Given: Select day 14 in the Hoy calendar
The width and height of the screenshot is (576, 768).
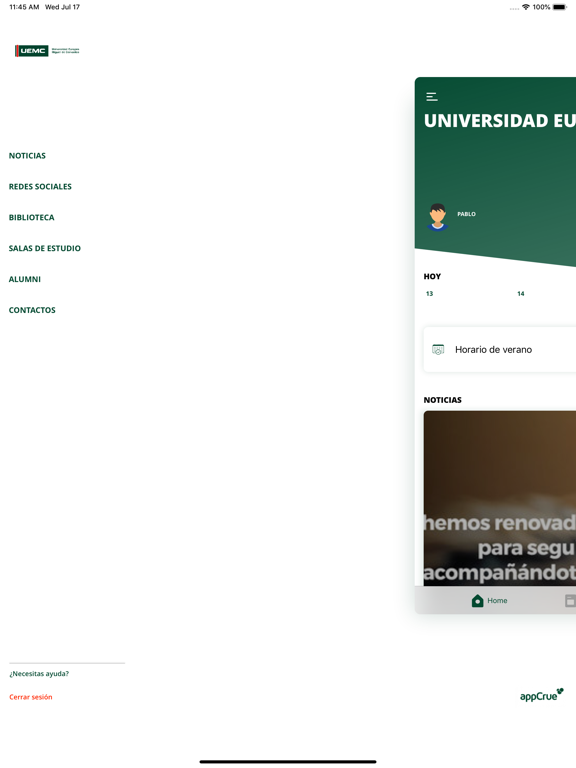Looking at the screenshot, I should tap(521, 293).
